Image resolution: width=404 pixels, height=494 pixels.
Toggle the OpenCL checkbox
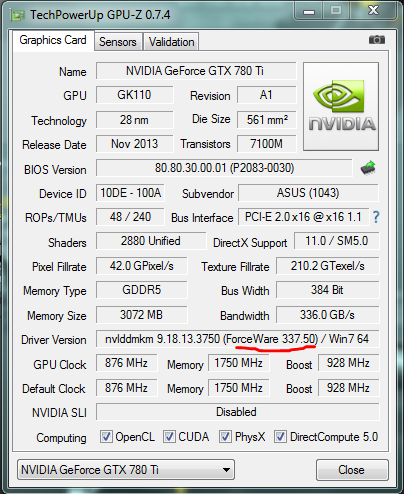(106, 436)
